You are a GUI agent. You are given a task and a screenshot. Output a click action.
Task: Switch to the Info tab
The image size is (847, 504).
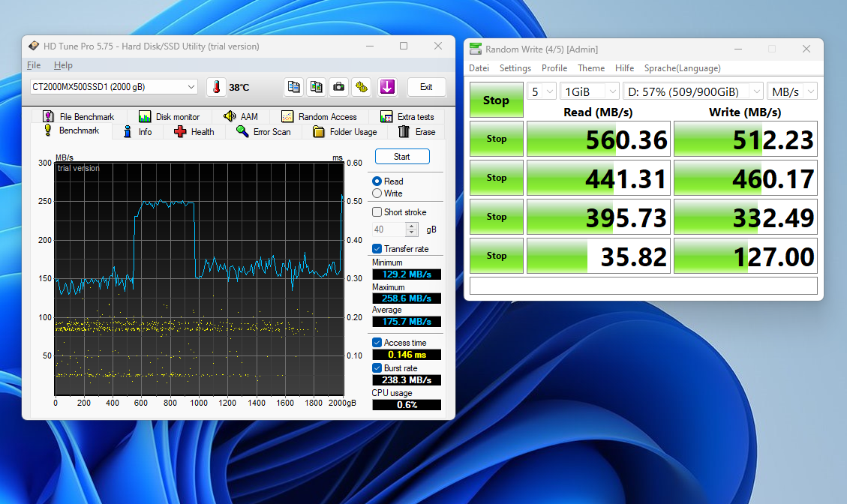click(138, 132)
